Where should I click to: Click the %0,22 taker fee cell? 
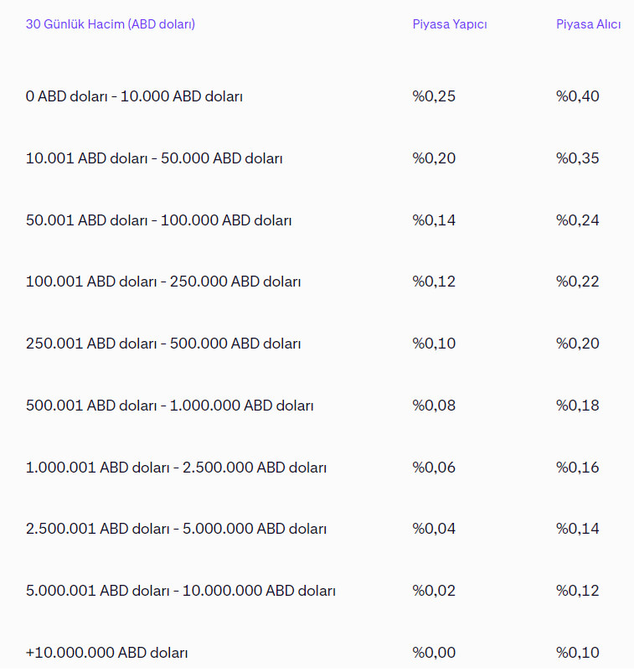578,282
